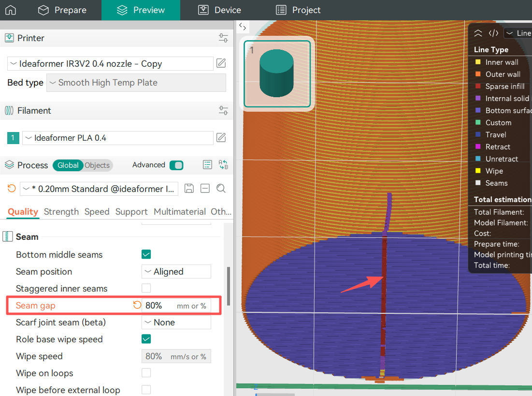532x396 pixels.
Task: Collapse the legend panel with double chevron
Action: pos(478,33)
